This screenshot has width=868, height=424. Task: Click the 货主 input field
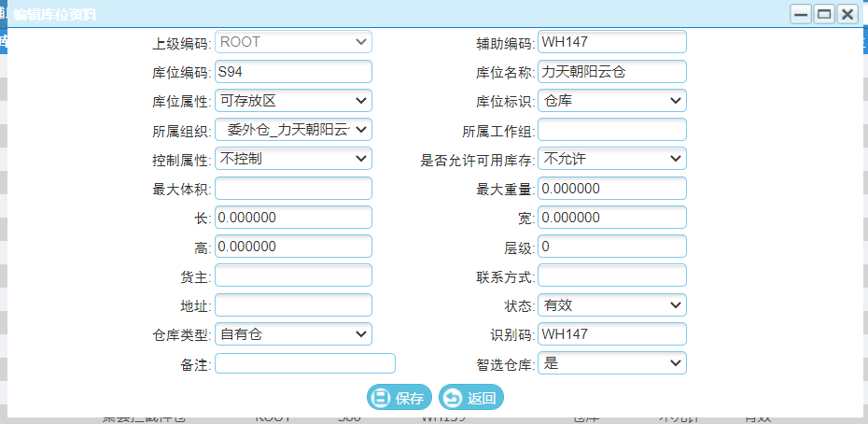293,276
